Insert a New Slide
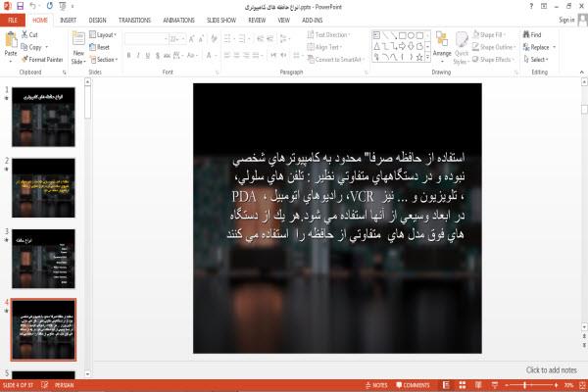Image resolution: width=588 pixels, height=392 pixels. coord(78,48)
